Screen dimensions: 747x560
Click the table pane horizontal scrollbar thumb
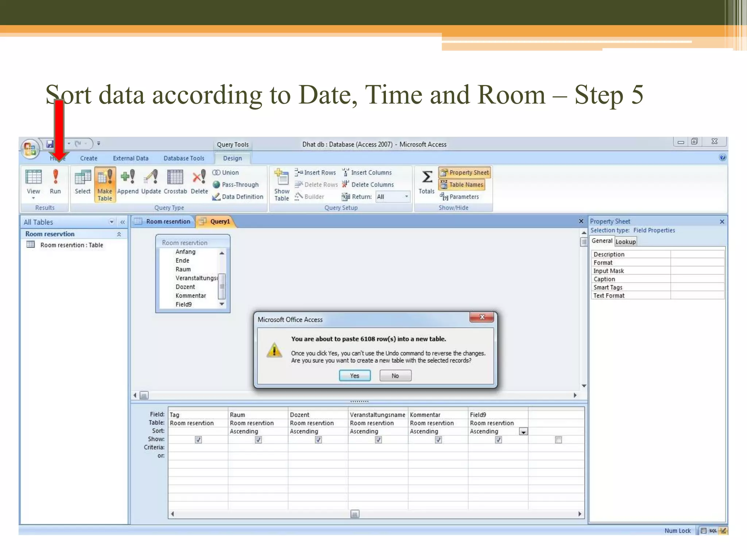click(144, 395)
